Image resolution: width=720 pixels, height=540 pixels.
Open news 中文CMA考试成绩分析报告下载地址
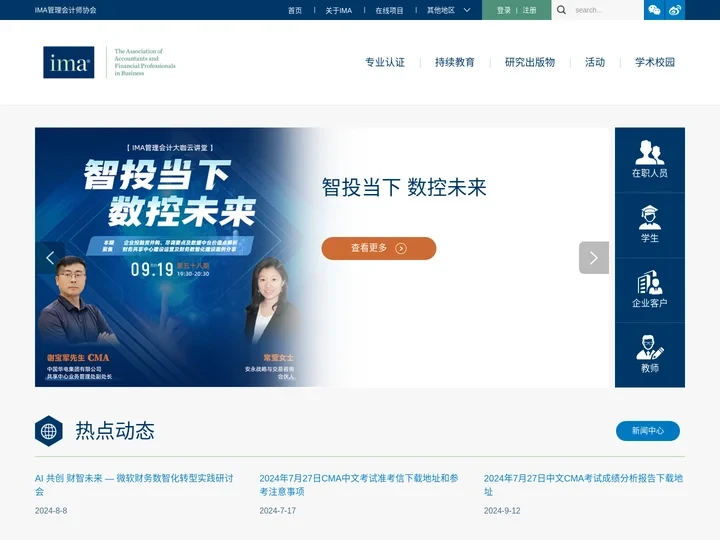click(583, 484)
